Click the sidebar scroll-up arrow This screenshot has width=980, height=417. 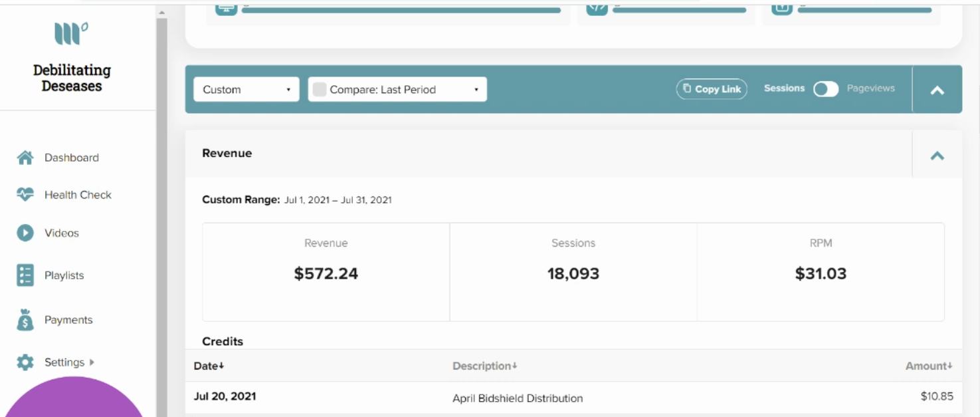[161, 13]
